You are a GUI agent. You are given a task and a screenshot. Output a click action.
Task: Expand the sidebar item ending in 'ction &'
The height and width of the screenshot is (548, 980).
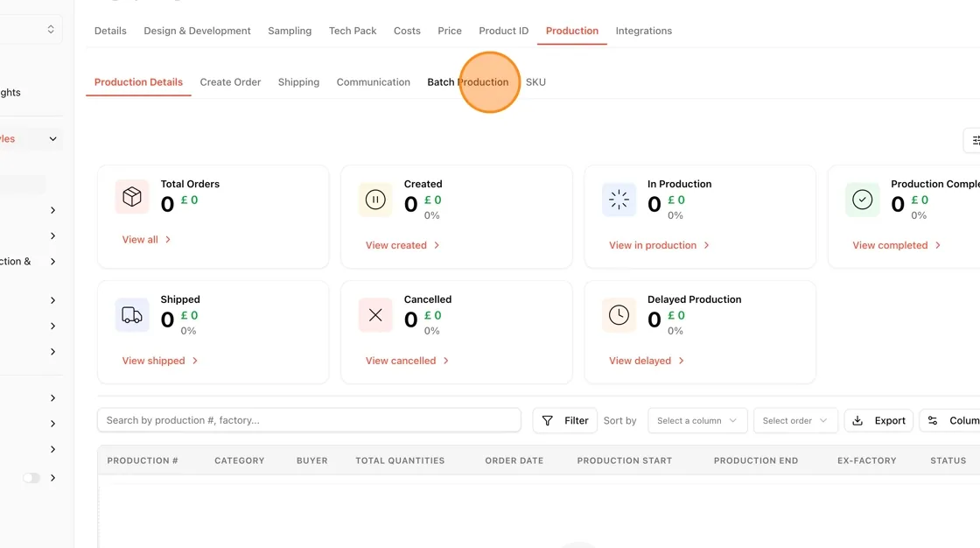tap(53, 262)
